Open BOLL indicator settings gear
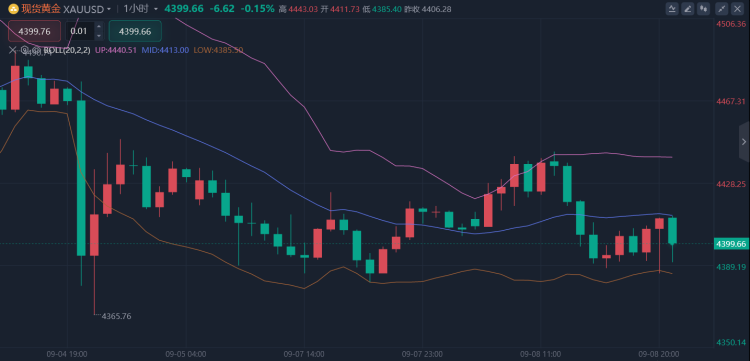The width and height of the screenshot is (750, 361). (24, 50)
